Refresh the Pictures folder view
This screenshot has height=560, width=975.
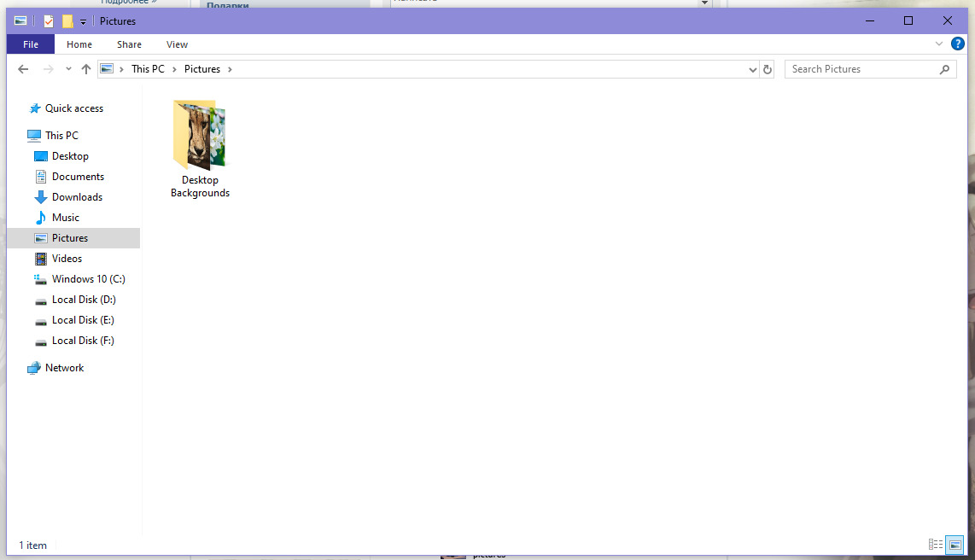coord(768,70)
